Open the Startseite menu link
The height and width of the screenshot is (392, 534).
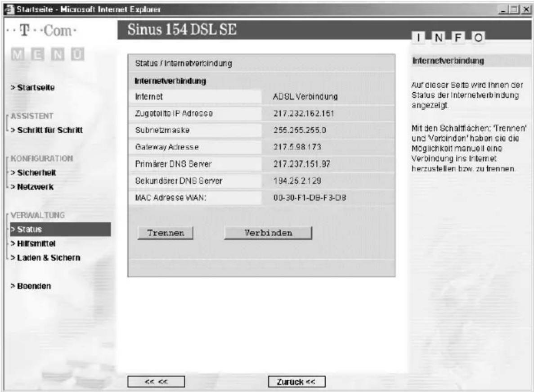[33, 87]
